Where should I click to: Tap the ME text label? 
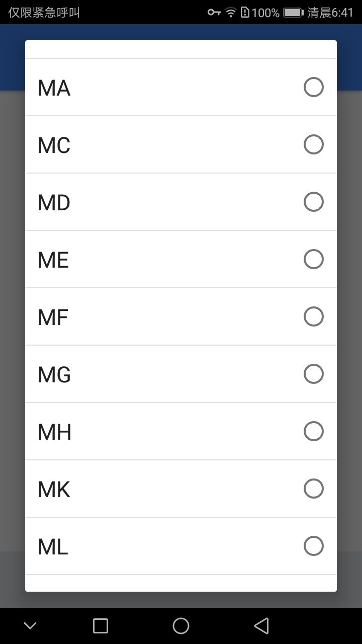coord(53,260)
